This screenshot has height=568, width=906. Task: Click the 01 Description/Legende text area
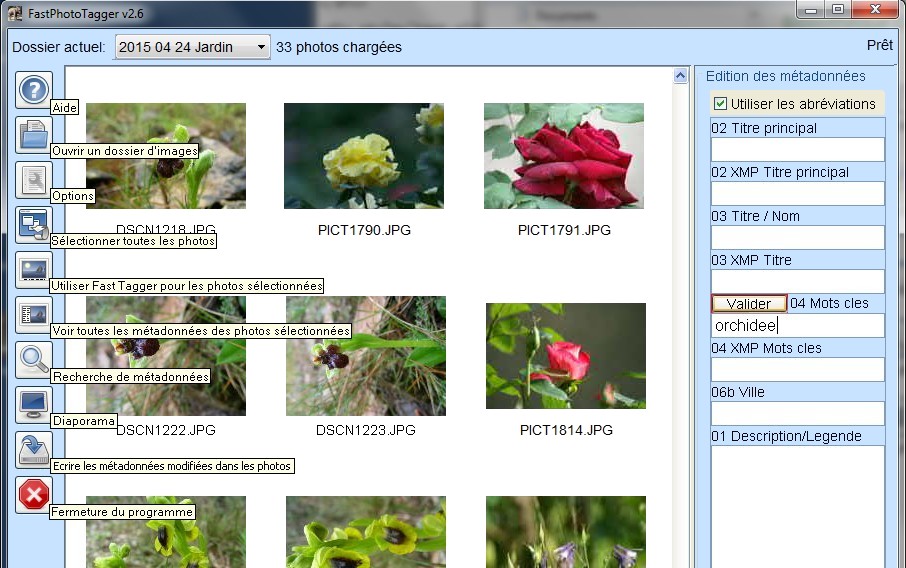click(797, 507)
